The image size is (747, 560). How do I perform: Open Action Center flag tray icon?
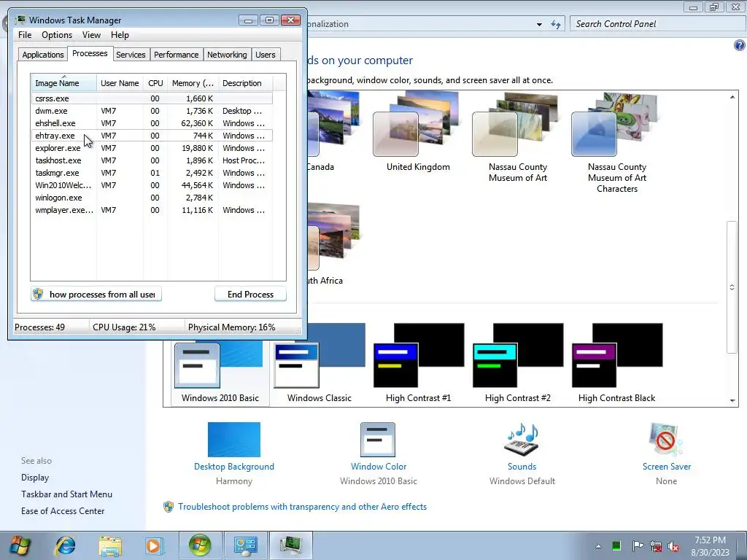pyautogui.click(x=638, y=545)
